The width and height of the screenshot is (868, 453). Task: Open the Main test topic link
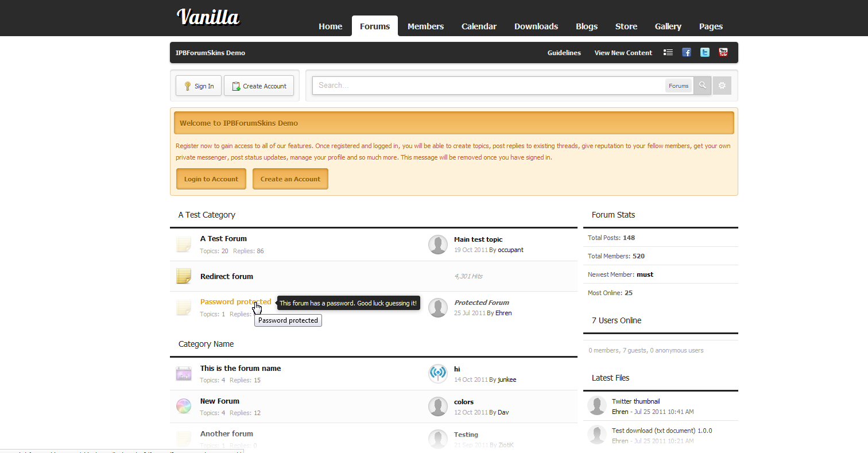point(478,239)
